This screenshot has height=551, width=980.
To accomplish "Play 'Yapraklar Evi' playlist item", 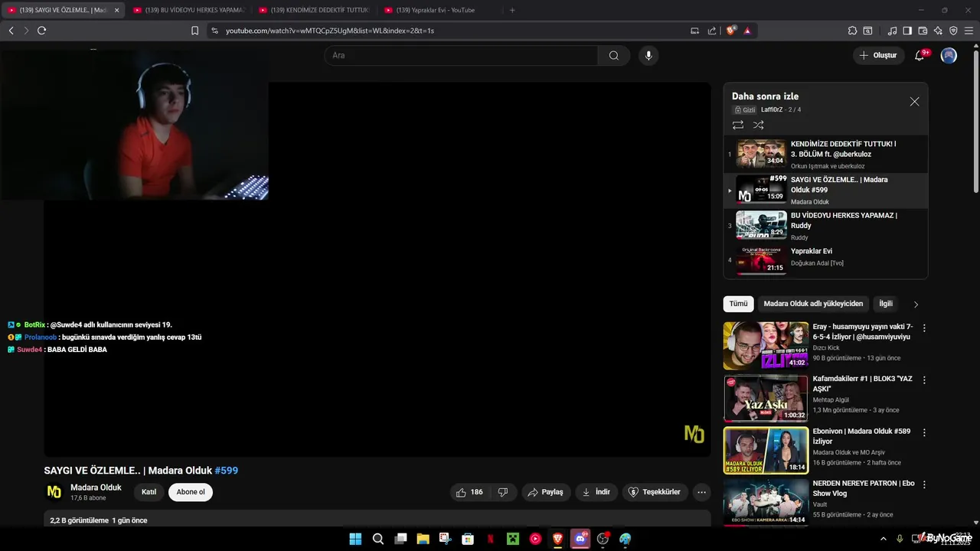I will coord(825,261).
